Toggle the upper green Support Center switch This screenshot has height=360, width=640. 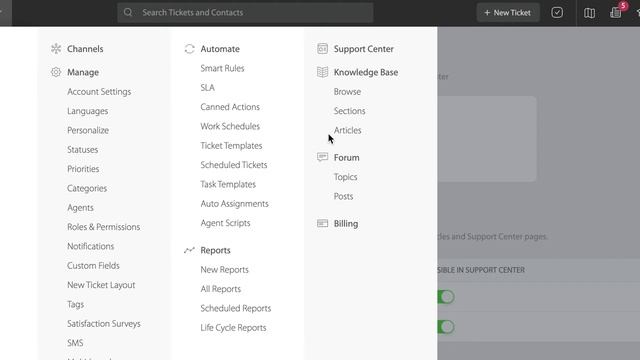(x=446, y=297)
